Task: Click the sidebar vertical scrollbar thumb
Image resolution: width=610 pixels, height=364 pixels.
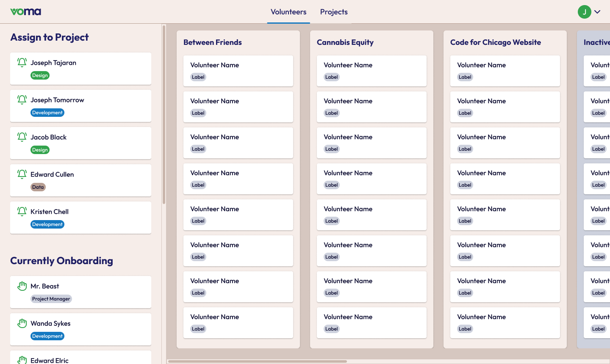Action: pos(164,114)
